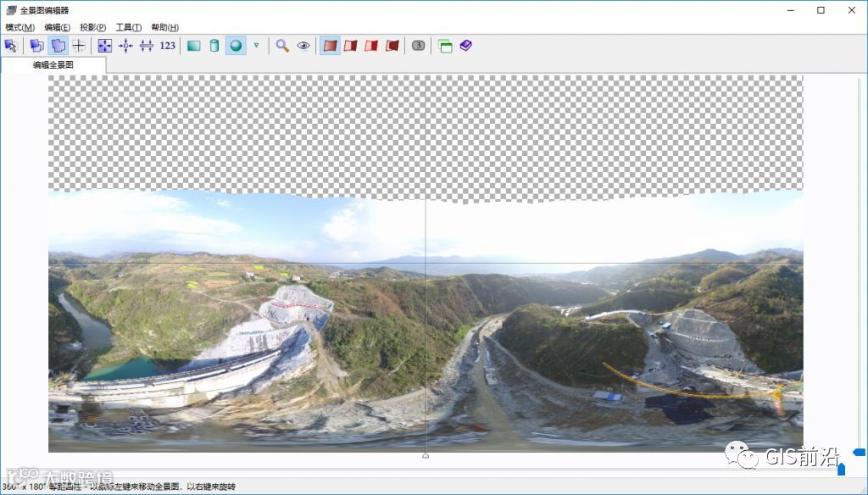Click the center panorama icon
Viewport: 868px width, 495px height.
(125, 46)
